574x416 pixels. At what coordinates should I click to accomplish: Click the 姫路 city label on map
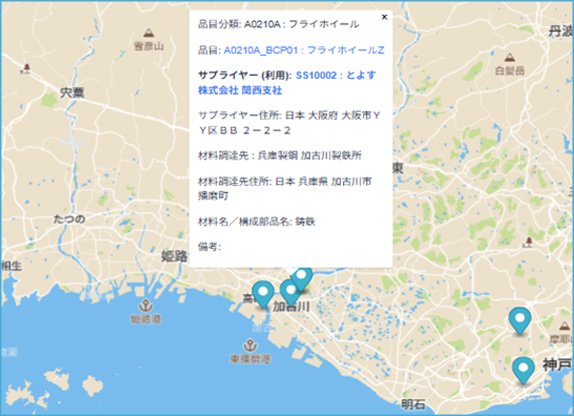(174, 256)
